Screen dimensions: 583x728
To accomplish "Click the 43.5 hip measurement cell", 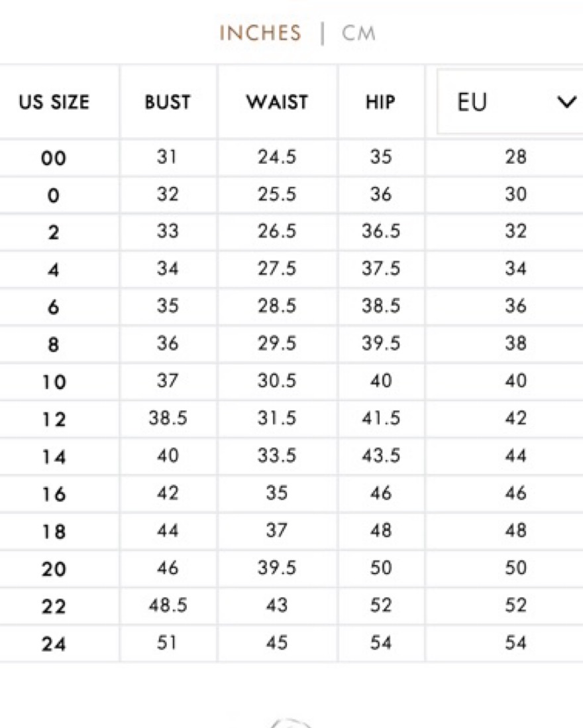I will pyautogui.click(x=381, y=455).
